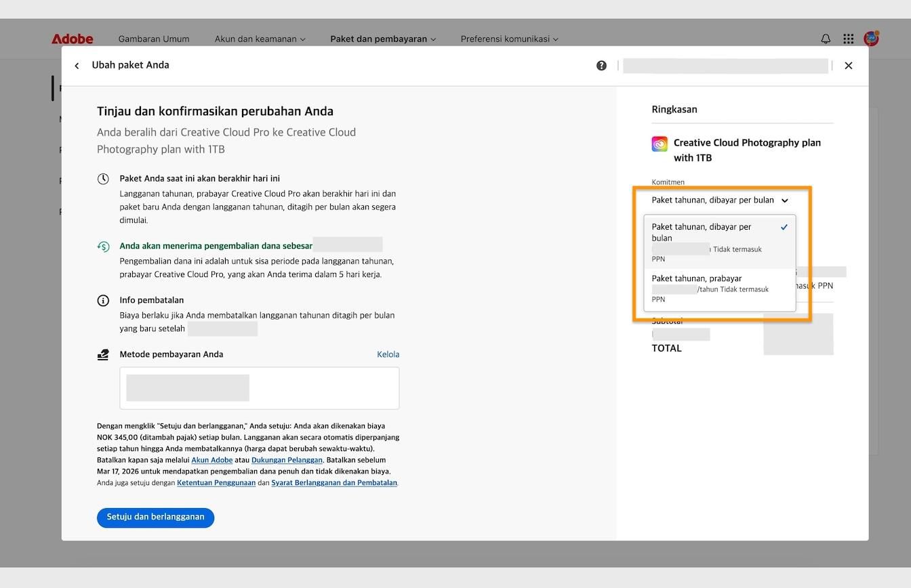Click the refund icon beside pengembalian dana
The width and height of the screenshot is (911, 588).
[x=103, y=247]
